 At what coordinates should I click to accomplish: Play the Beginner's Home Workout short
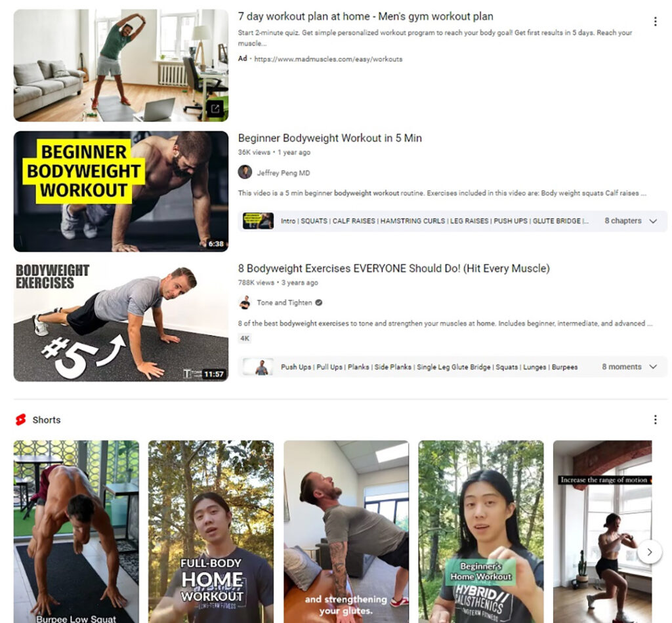coord(481,531)
